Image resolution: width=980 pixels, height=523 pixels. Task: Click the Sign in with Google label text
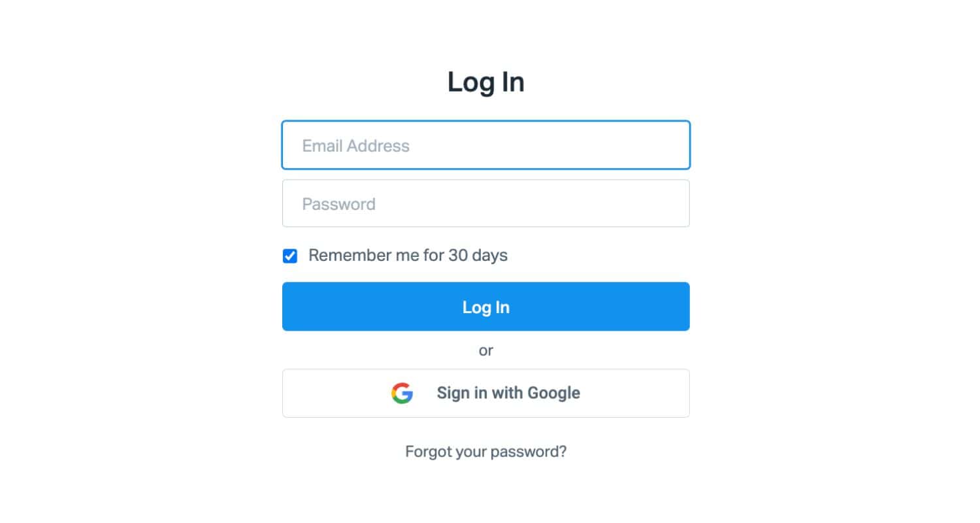click(508, 393)
